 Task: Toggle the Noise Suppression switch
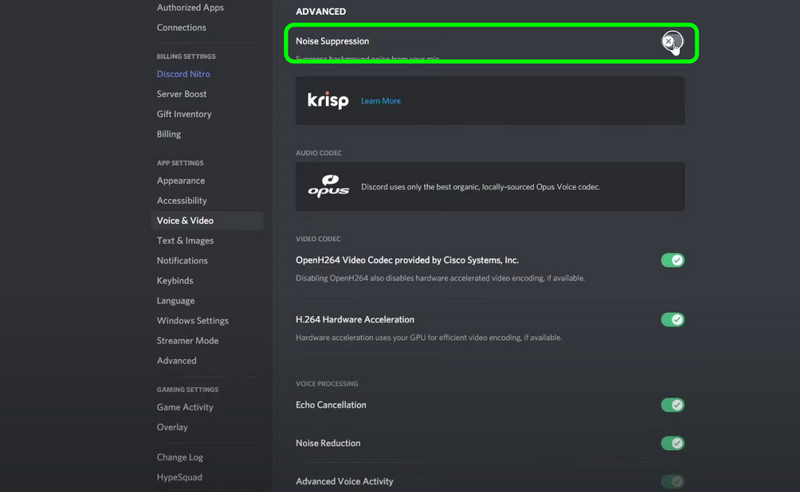(672, 42)
